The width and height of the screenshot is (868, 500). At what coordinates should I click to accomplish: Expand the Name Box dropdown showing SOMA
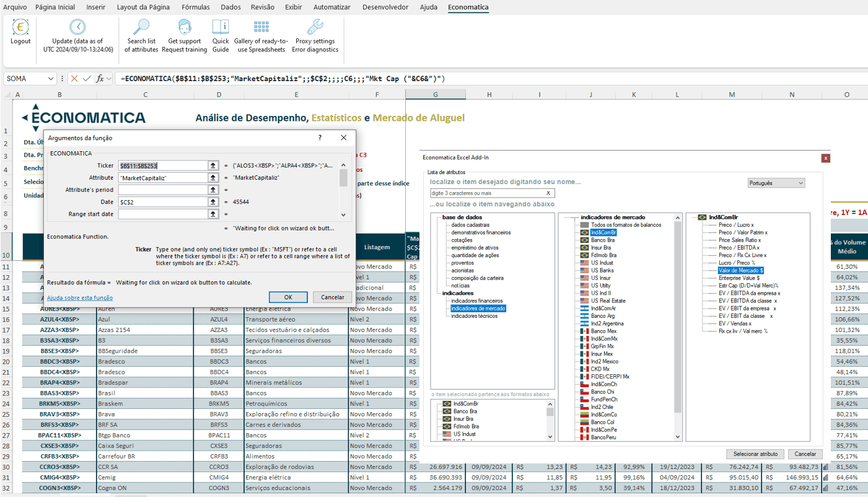(x=50, y=79)
